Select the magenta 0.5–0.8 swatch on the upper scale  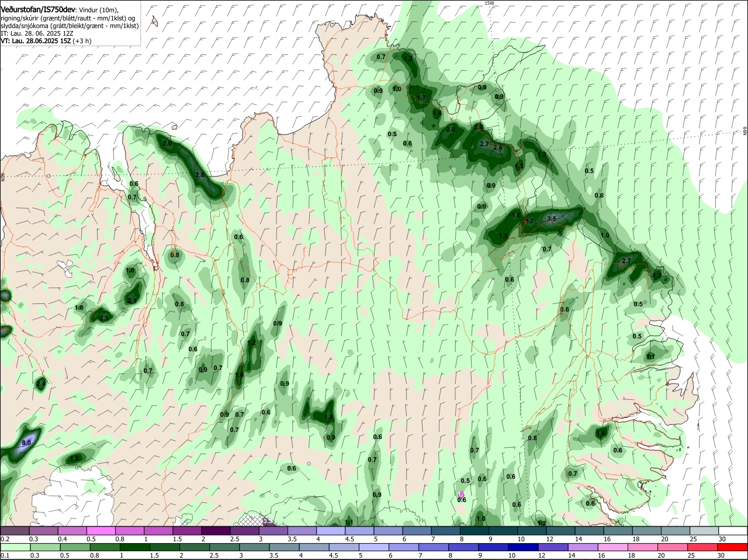(101, 531)
